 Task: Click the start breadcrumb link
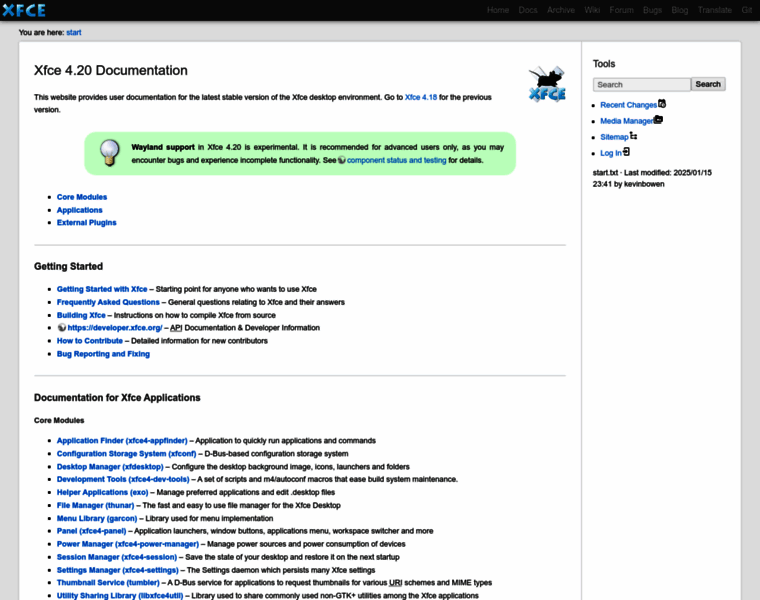click(74, 32)
